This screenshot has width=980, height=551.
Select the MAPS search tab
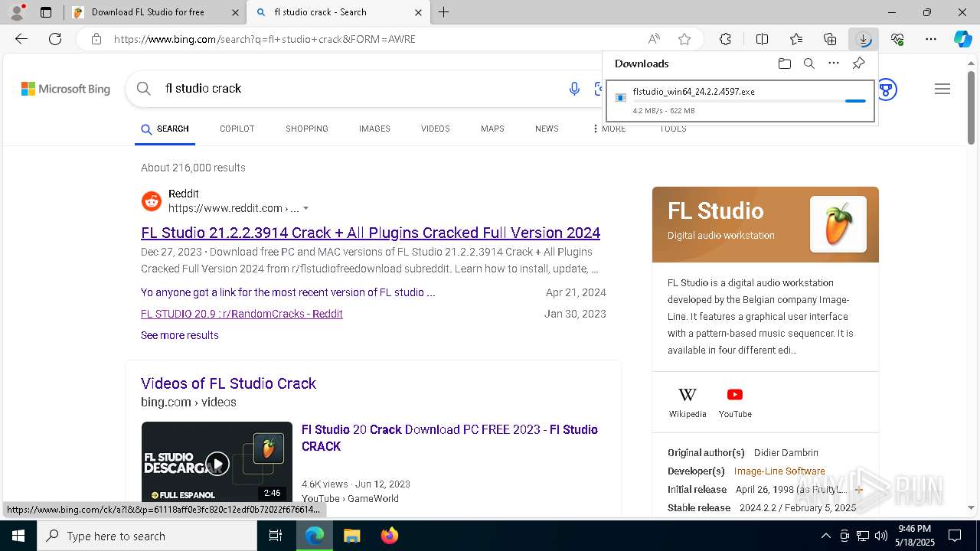click(x=492, y=129)
